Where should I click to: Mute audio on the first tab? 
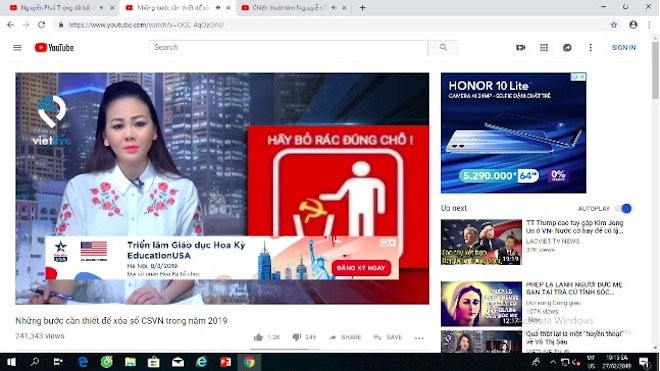point(101,8)
